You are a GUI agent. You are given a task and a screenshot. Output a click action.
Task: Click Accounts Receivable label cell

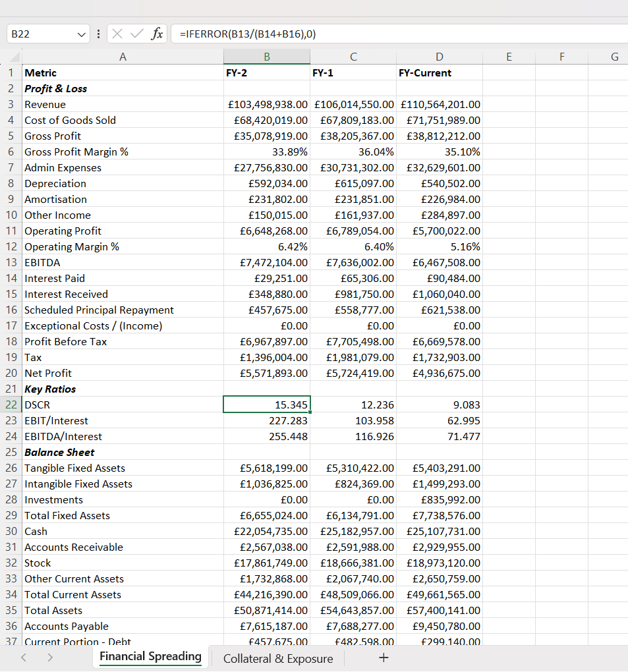point(123,547)
